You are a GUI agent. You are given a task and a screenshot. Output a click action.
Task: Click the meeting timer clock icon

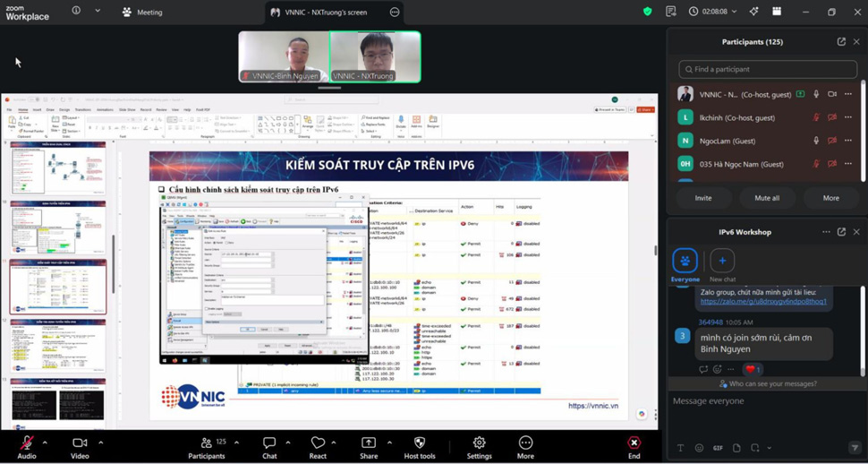point(694,12)
